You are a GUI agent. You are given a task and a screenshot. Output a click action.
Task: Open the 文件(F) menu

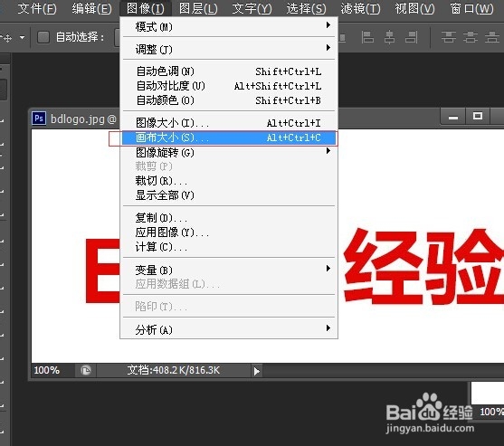point(37,8)
